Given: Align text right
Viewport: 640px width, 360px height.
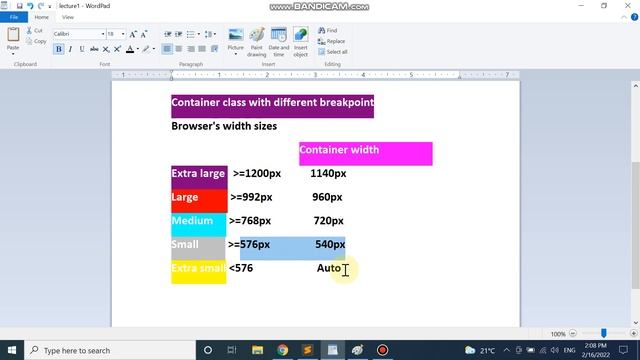Looking at the screenshot, I should click(x=191, y=49).
